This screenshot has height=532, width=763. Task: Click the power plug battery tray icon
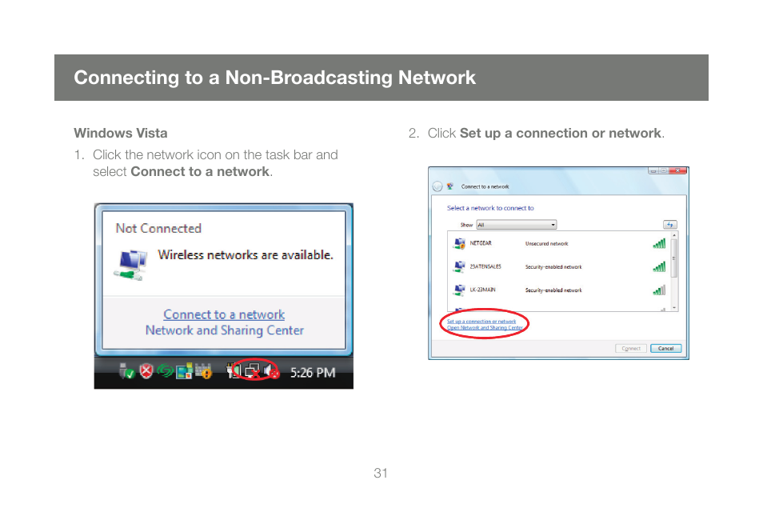[x=234, y=371]
